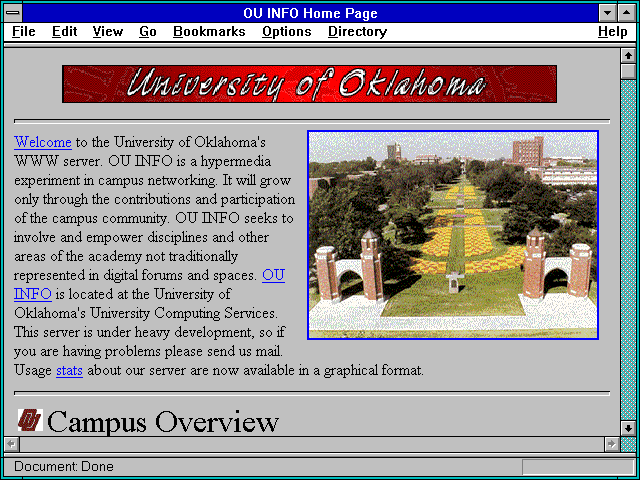Open the Go menu
Screen dimensions: 640x480
pyautogui.click(x=148, y=32)
